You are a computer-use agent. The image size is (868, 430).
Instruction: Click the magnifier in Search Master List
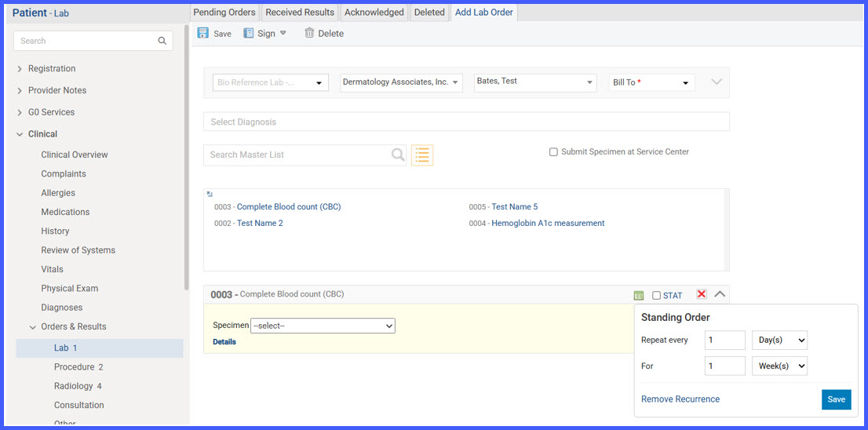pyautogui.click(x=398, y=155)
